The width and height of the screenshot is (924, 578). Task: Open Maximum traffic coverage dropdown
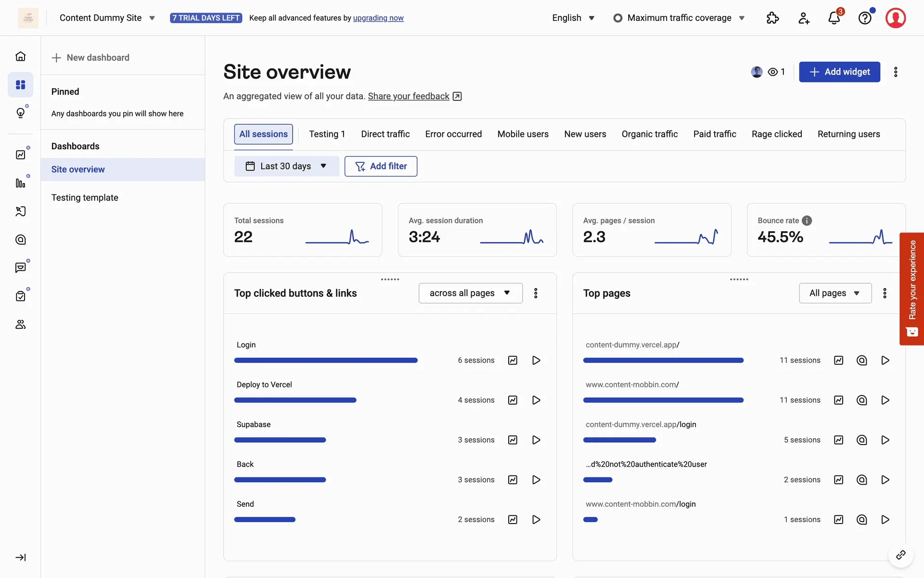point(679,18)
